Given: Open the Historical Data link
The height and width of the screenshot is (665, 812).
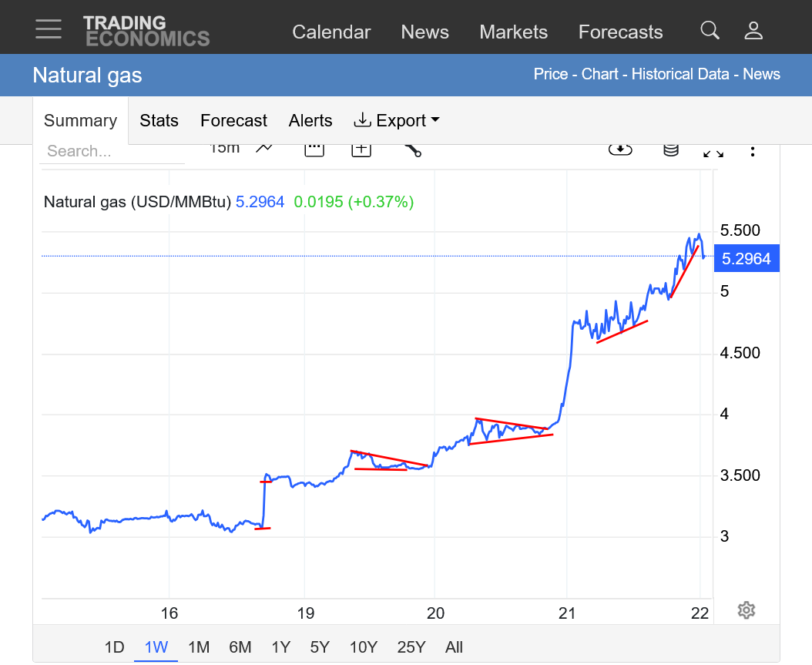Looking at the screenshot, I should coord(680,75).
